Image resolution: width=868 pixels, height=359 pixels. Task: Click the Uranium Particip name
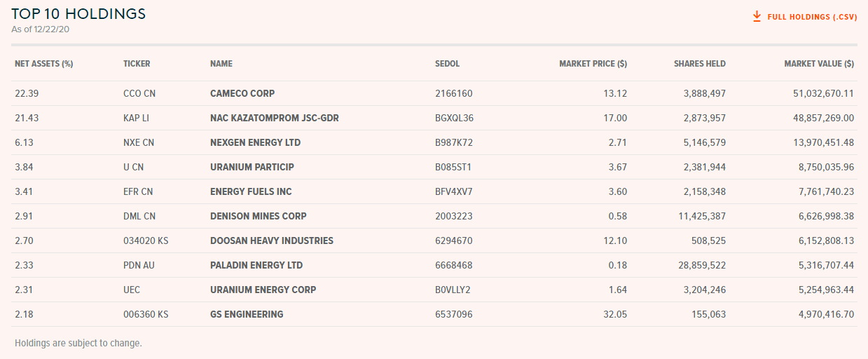tap(252, 167)
